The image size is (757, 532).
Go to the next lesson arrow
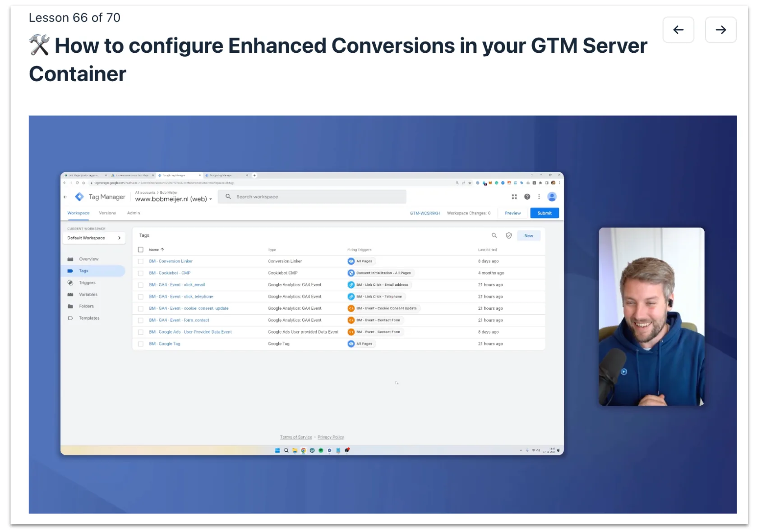click(720, 30)
